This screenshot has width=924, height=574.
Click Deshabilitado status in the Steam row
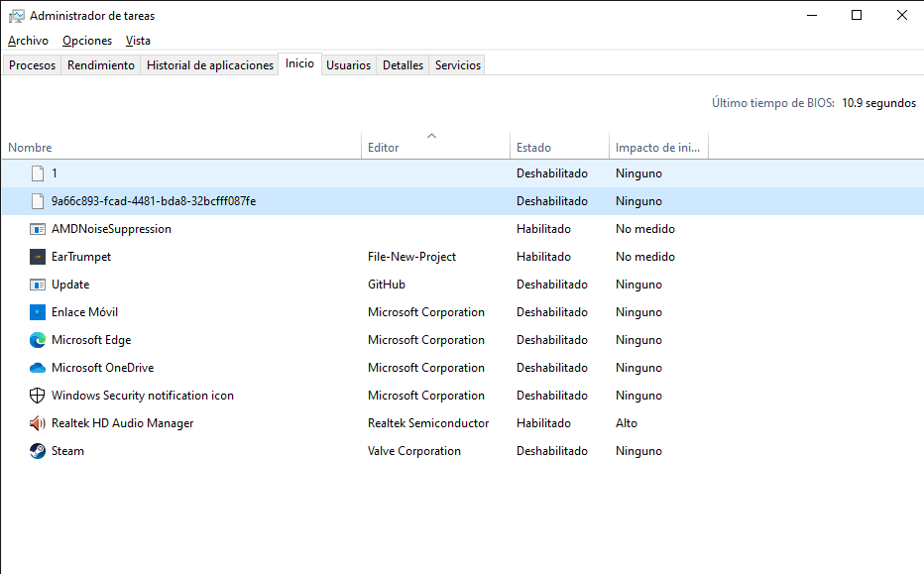coord(552,451)
